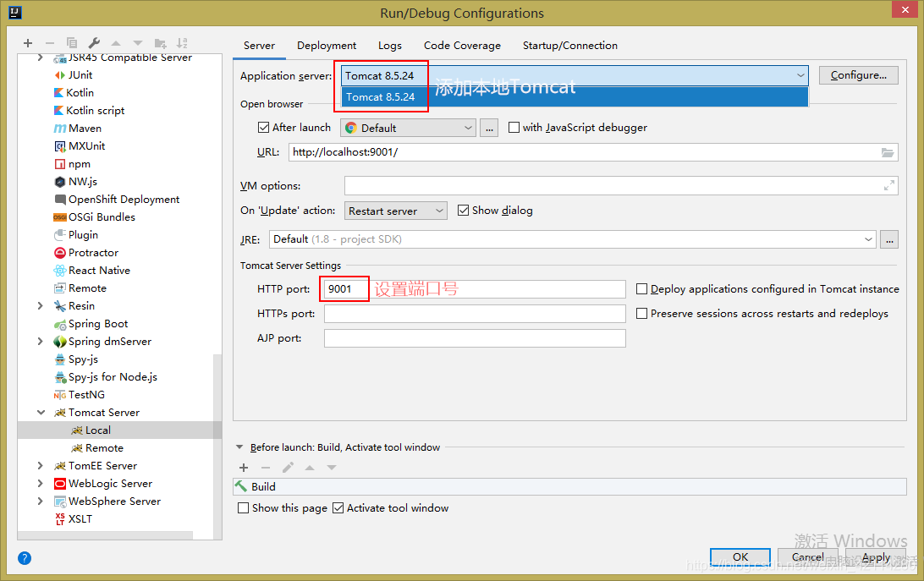Click the sort configurations alphabetically icon
Viewport: 924px width, 581px height.
click(182, 43)
